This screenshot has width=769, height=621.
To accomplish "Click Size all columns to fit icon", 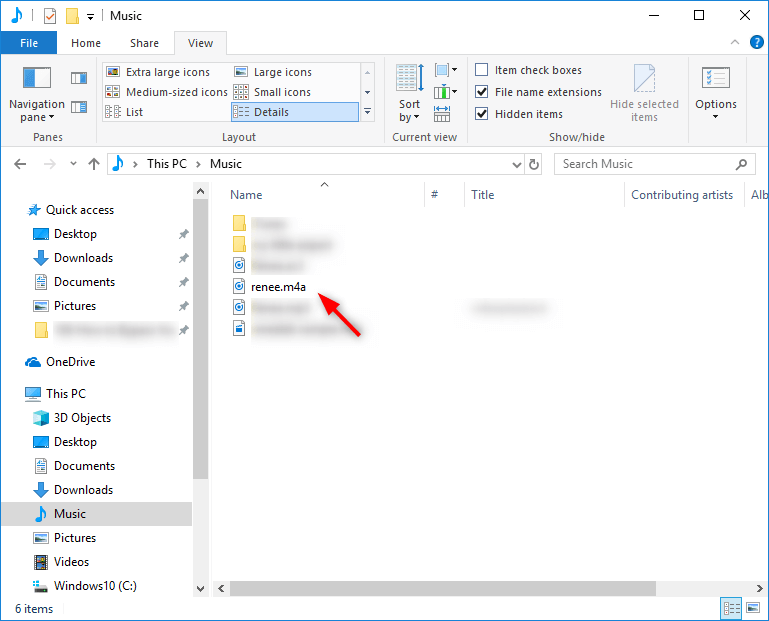I will [442, 113].
